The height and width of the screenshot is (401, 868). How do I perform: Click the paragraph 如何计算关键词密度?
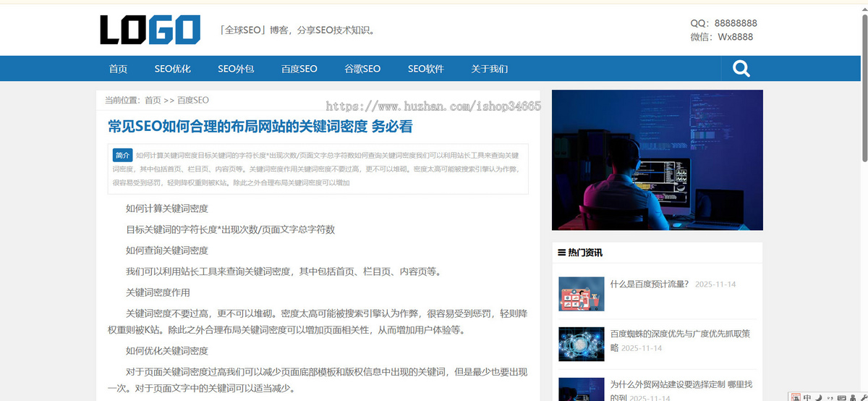click(x=167, y=208)
